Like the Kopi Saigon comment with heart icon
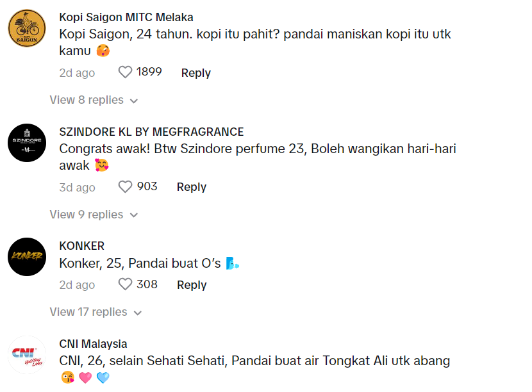Screen dimensions: 532x392 [125, 72]
